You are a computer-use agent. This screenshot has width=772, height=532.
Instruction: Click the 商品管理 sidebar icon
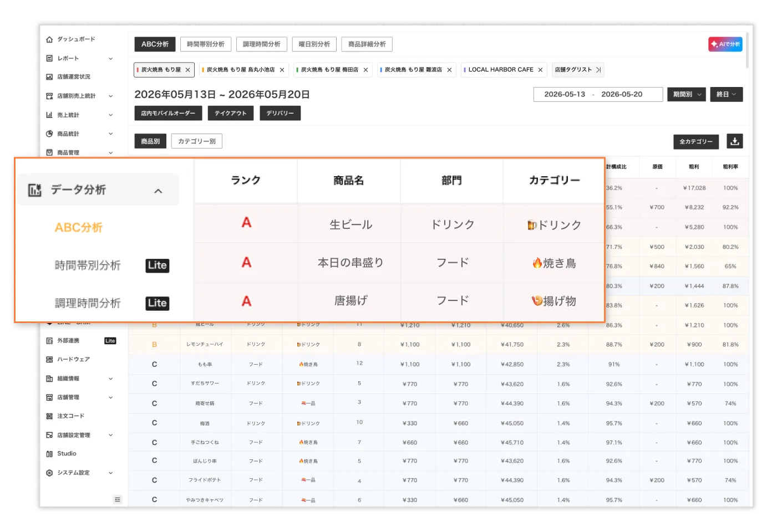(x=49, y=152)
